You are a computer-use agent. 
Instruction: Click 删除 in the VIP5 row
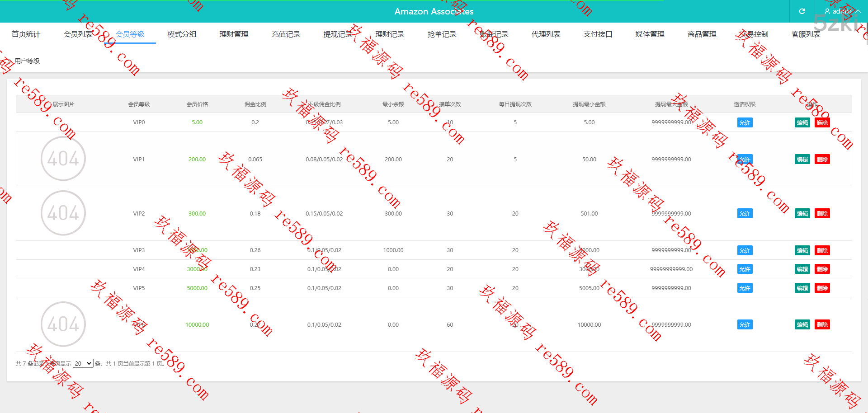coord(822,288)
